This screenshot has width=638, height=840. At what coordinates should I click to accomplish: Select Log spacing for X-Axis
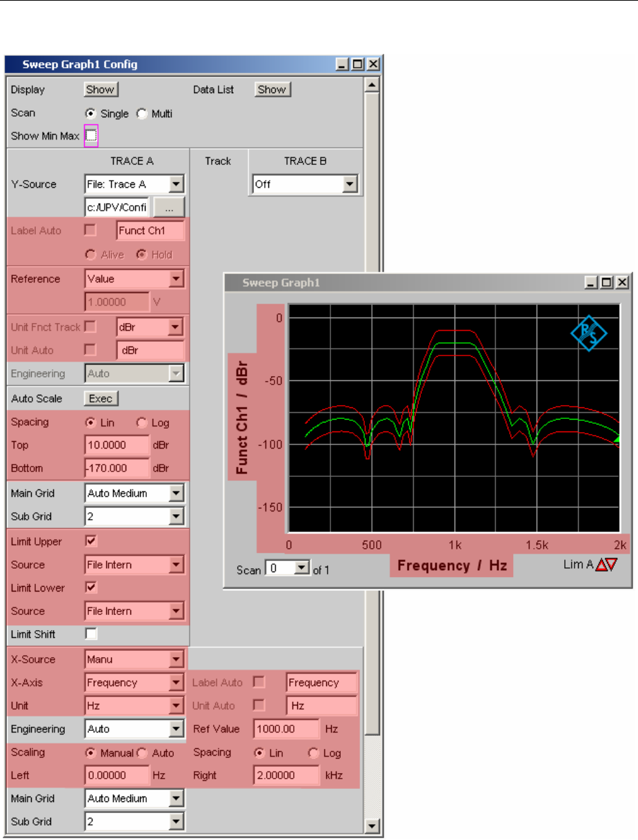coord(313,753)
